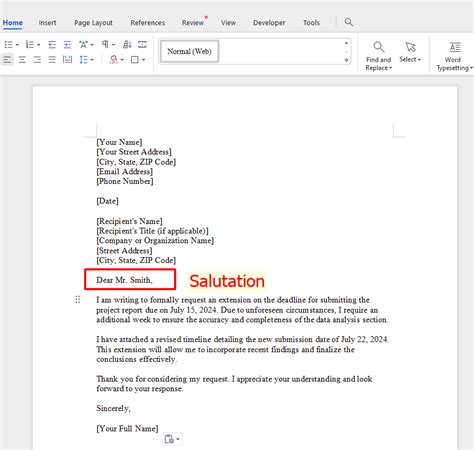Open the paragraph marks dropdown arrow
Screen dimensions: 474x450
pyautogui.click(x=114, y=45)
